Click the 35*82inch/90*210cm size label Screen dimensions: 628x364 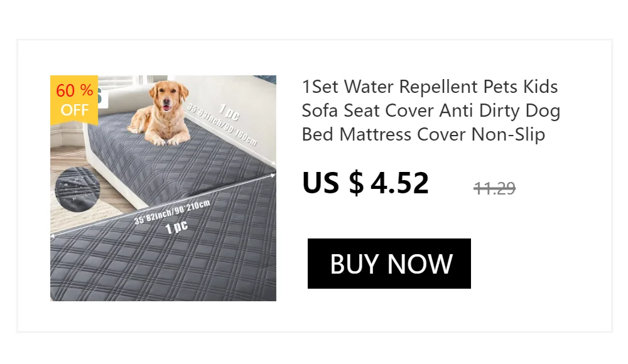[x=172, y=212]
